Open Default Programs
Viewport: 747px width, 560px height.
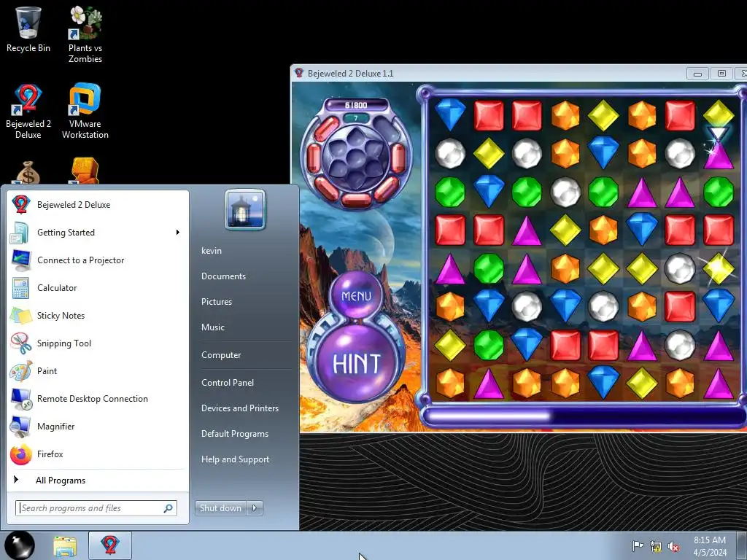coord(235,434)
